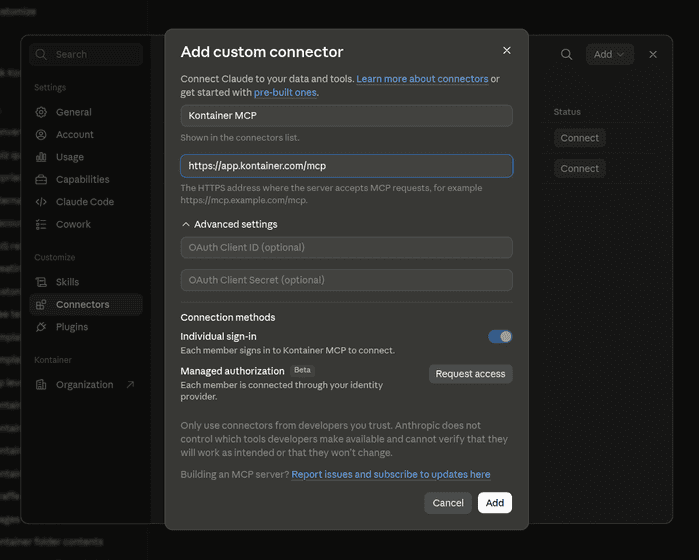Collapse Advanced settings

click(229, 224)
